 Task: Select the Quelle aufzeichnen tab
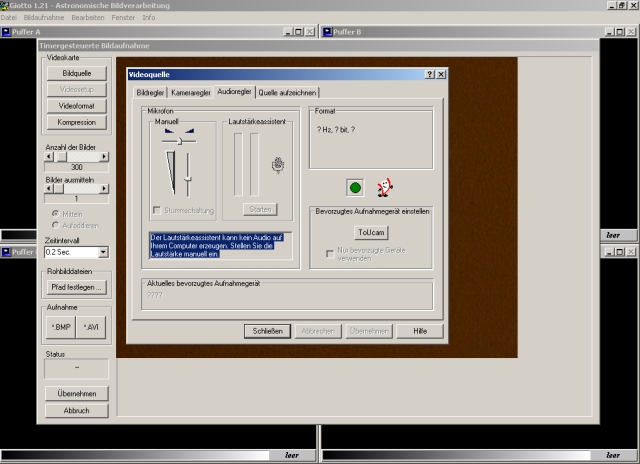287,92
